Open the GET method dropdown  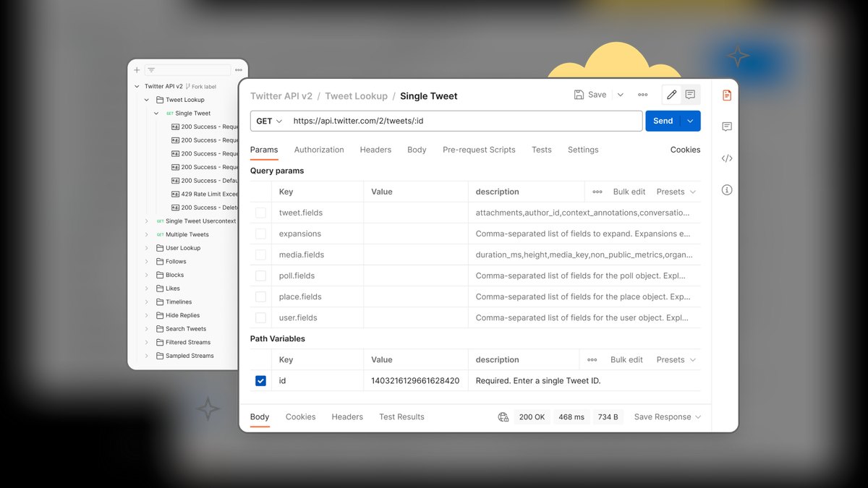[x=269, y=121]
